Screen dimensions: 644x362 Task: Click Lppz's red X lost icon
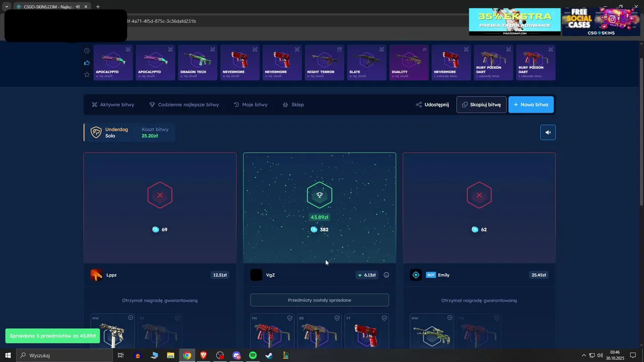coord(160,195)
